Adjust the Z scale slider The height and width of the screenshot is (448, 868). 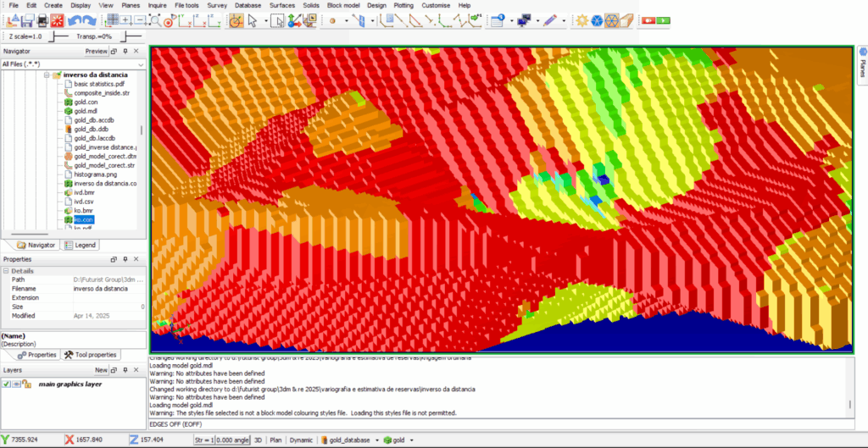pyautogui.click(x=57, y=36)
